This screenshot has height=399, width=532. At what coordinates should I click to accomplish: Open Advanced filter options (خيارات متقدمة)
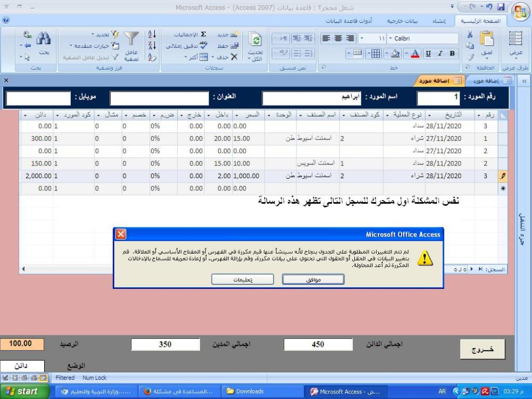pyautogui.click(x=94, y=46)
